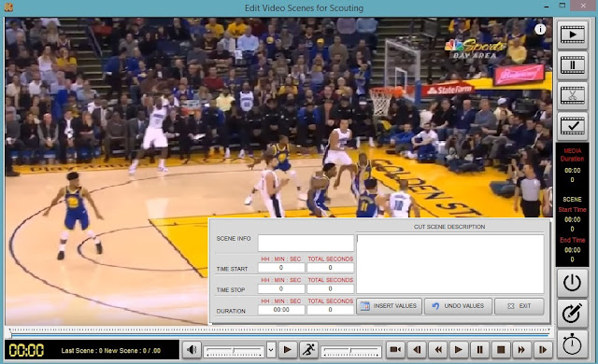Click the play button in transport controls
The width and height of the screenshot is (598, 364).
pos(459,349)
